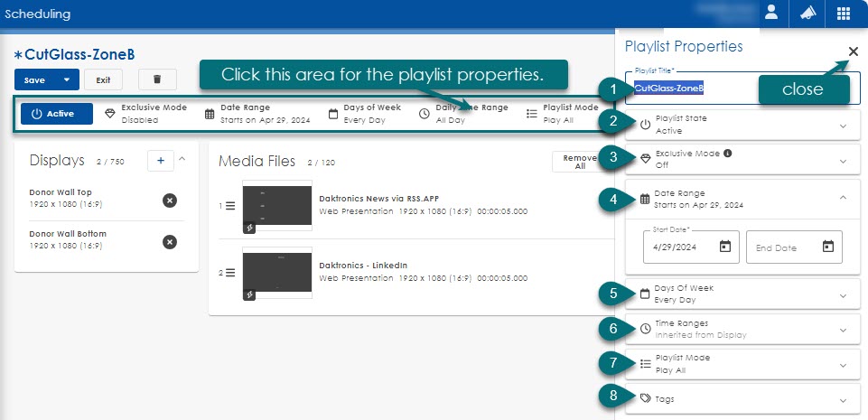This screenshot has height=420, width=868.
Task: Open the user account icon
Action: [771, 14]
